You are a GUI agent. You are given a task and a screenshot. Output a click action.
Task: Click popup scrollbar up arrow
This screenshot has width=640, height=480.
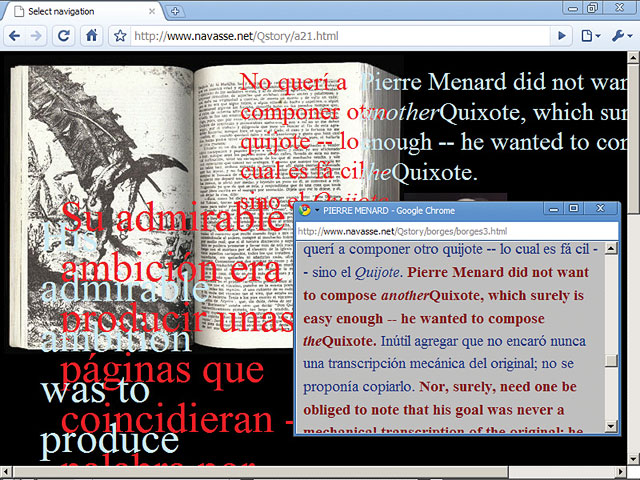coord(611,248)
